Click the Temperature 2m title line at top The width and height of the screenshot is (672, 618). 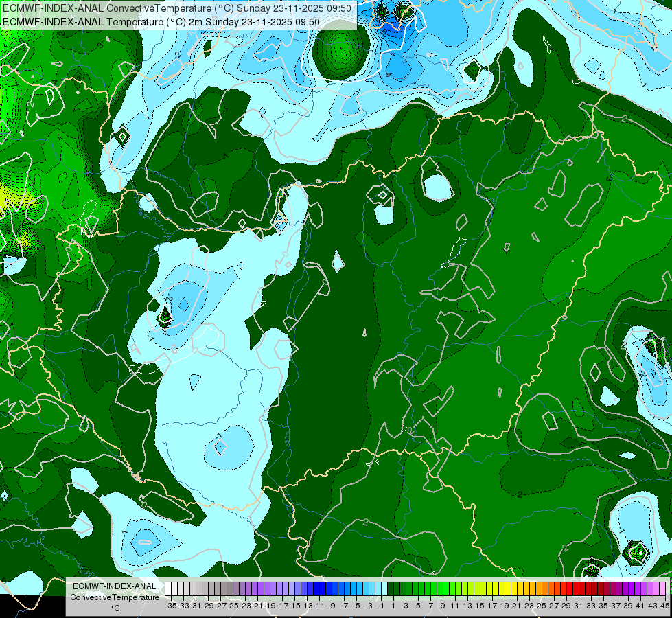(161, 21)
